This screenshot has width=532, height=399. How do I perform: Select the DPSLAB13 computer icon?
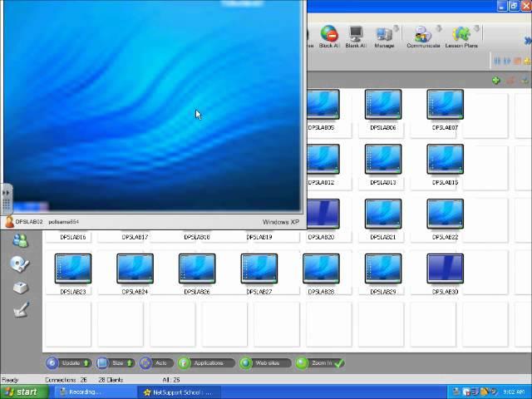coord(383,159)
